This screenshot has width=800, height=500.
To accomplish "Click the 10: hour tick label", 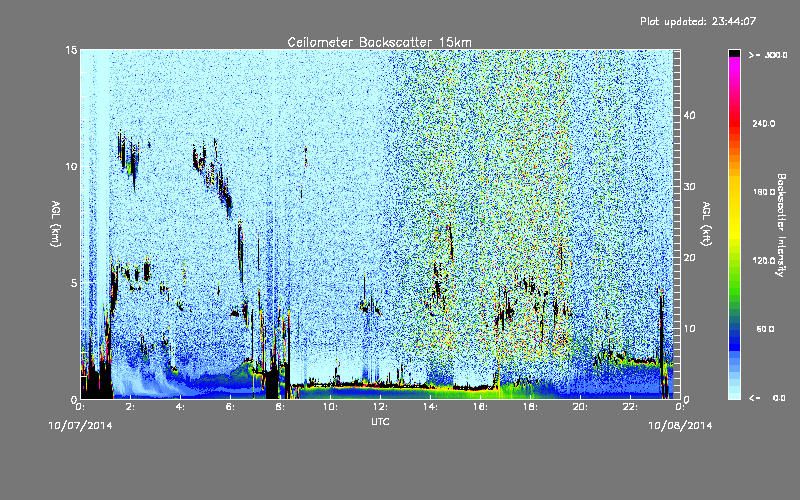I will click(331, 407).
